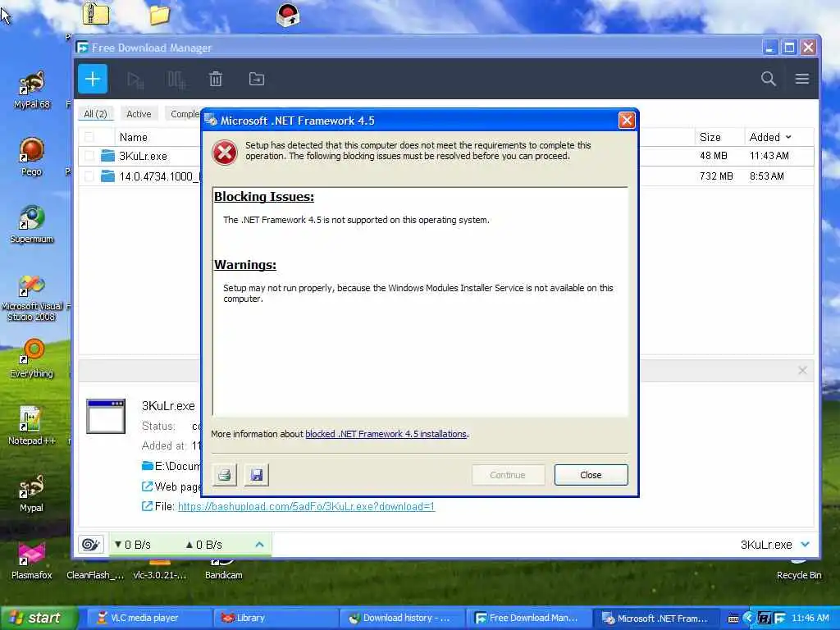Open search in Free Download Manager
The width and height of the screenshot is (840, 630).
point(768,80)
